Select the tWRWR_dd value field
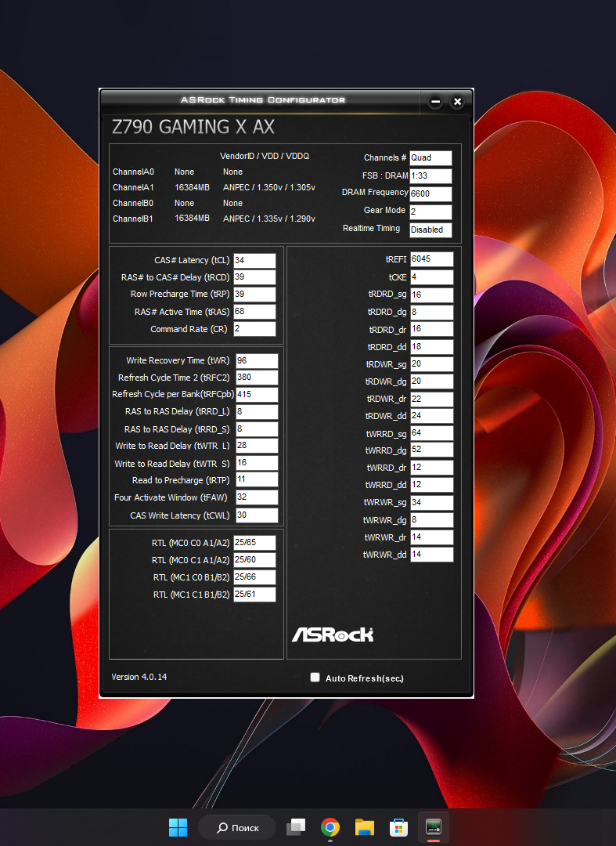The image size is (616, 846). point(432,555)
